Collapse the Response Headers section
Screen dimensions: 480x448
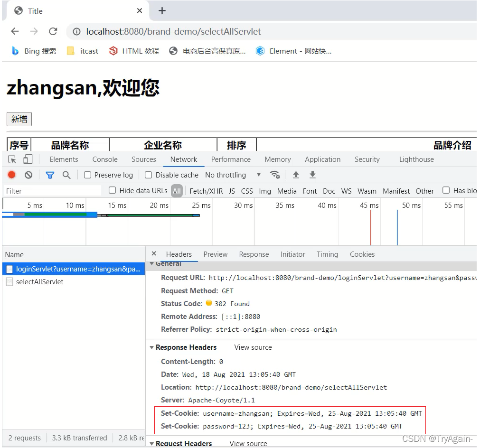tap(152, 347)
